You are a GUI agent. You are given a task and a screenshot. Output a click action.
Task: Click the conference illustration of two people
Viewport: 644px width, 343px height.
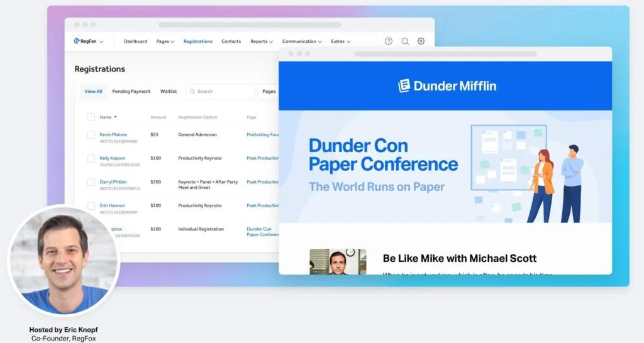coord(528,173)
